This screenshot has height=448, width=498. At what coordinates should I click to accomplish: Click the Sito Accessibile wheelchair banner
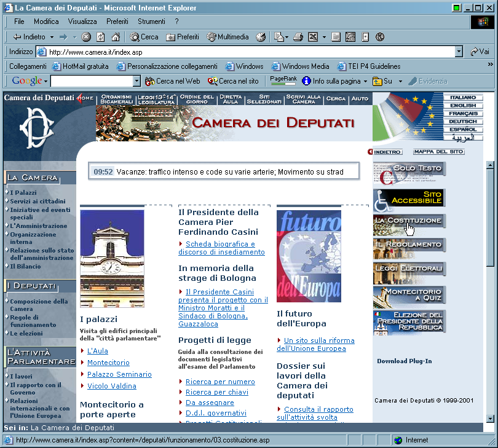tap(409, 200)
